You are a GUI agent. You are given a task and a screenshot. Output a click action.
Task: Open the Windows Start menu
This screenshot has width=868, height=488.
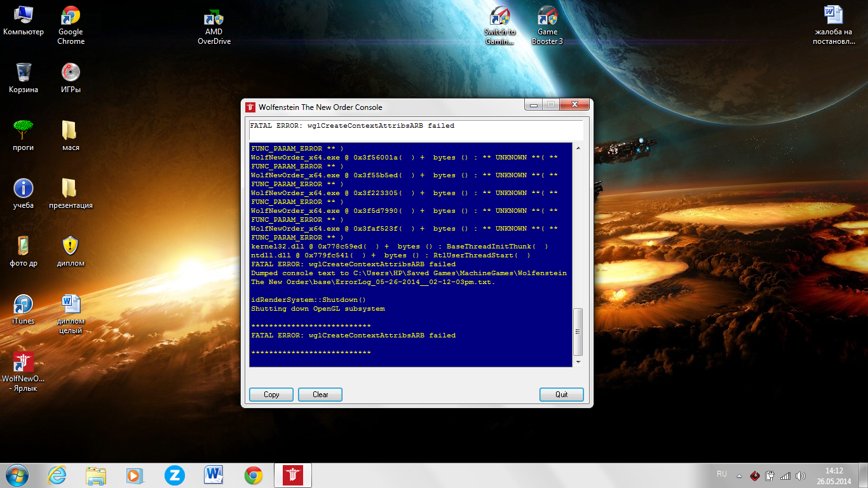16,475
